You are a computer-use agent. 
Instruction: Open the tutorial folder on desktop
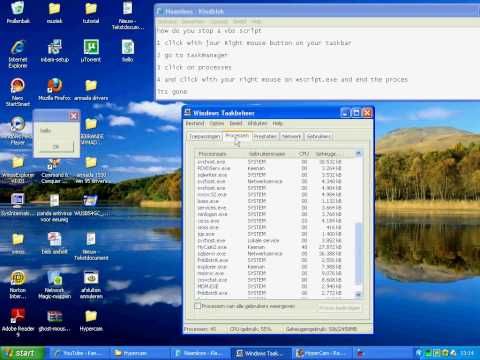(x=91, y=13)
